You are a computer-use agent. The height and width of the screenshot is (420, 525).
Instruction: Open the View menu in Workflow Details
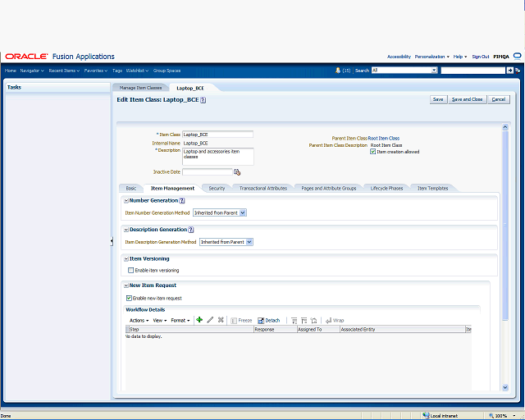[160, 321]
